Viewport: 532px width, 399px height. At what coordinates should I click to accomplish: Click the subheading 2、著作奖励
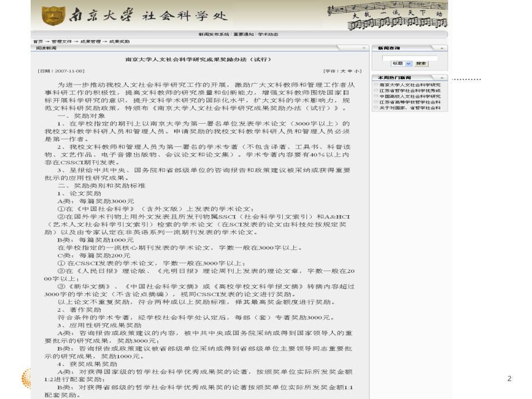point(79,310)
